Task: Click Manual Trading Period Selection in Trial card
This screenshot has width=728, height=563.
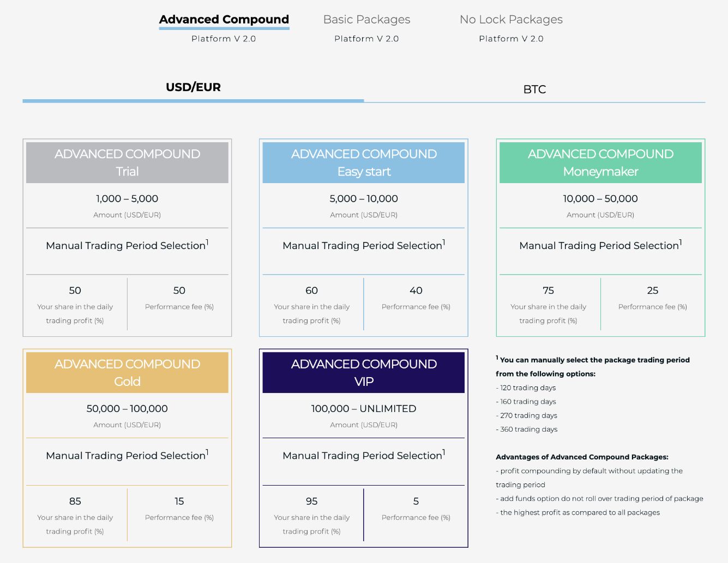Action: point(127,245)
